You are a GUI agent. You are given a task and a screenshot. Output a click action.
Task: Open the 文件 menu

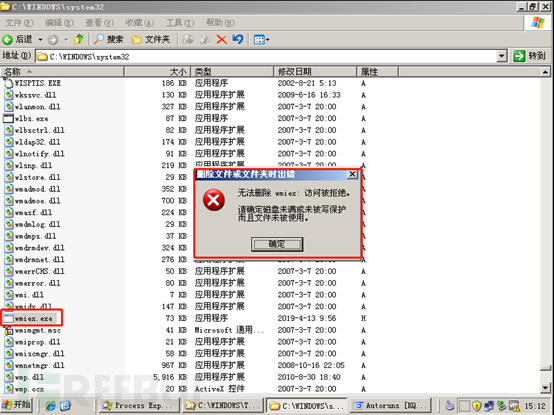coord(19,23)
